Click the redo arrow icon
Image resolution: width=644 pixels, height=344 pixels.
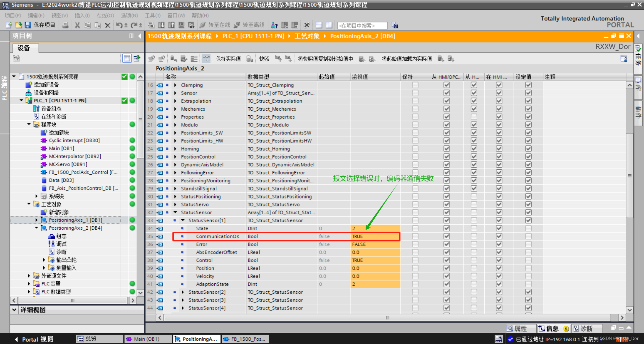tap(134, 25)
